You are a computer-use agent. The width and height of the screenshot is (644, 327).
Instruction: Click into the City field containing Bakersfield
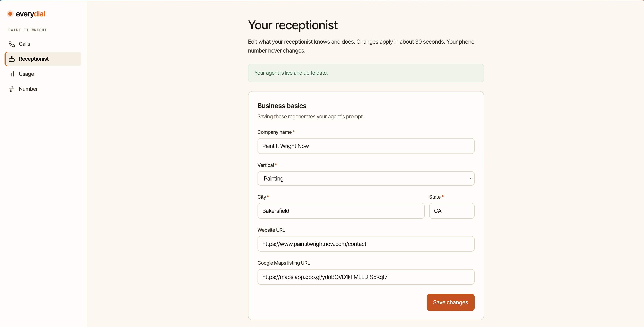pos(341,211)
